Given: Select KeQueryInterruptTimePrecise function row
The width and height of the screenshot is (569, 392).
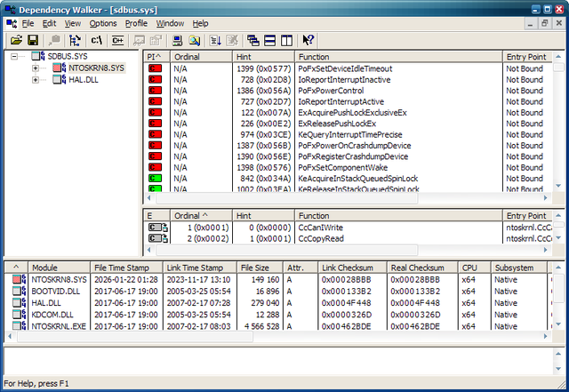Looking at the screenshot, I should click(x=349, y=134).
